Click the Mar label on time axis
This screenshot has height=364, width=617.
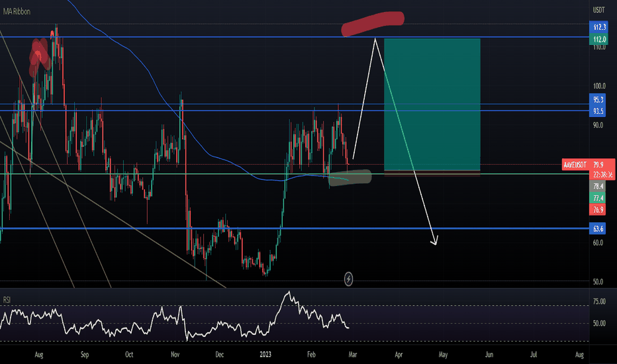353,355
